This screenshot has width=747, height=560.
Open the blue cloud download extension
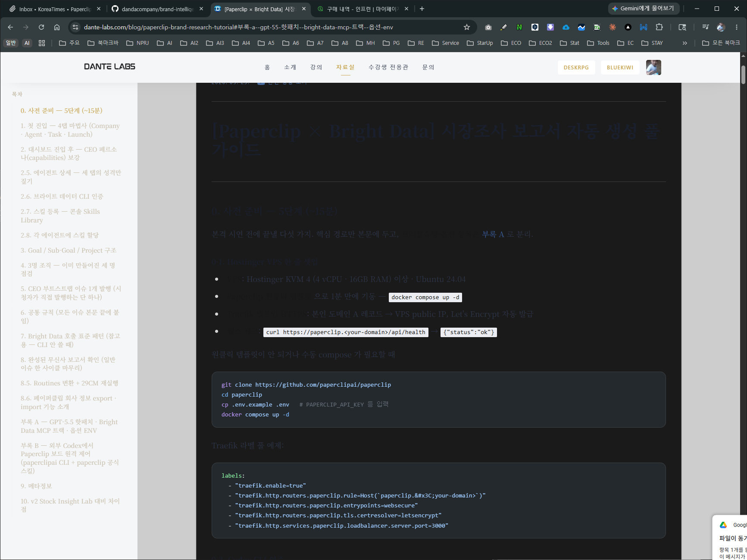[x=566, y=27]
